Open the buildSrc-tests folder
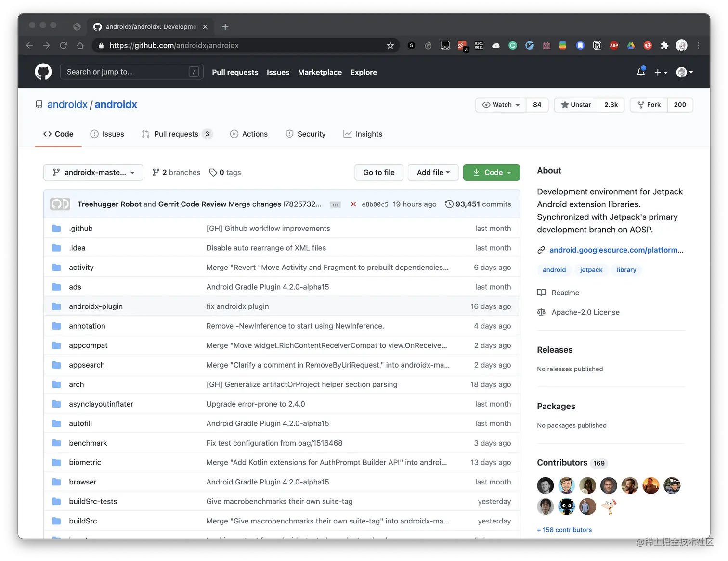 click(93, 501)
